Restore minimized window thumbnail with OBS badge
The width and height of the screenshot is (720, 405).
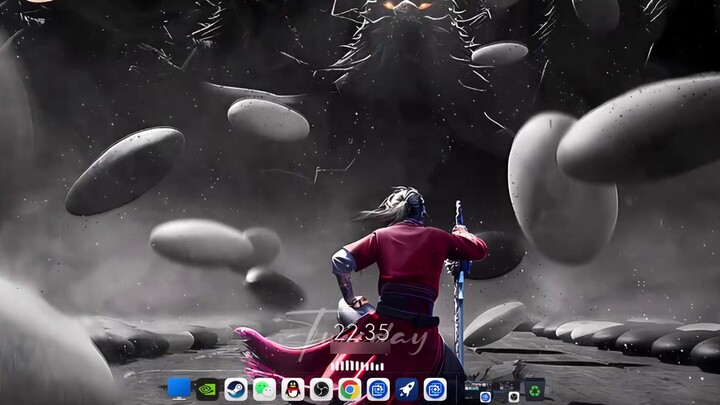(x=506, y=391)
